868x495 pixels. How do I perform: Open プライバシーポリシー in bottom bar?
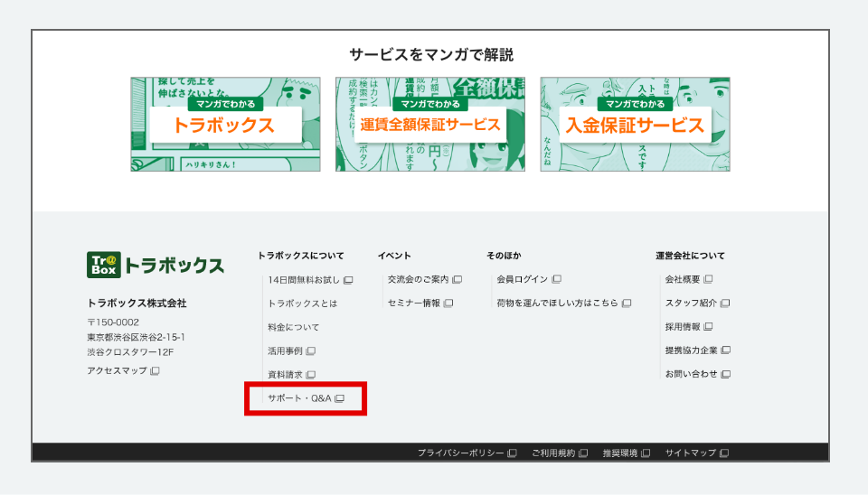[460, 453]
